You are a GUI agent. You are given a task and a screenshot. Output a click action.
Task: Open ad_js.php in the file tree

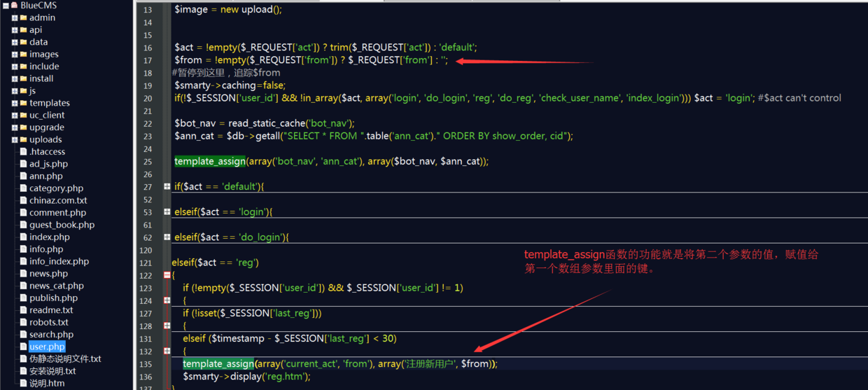48,164
